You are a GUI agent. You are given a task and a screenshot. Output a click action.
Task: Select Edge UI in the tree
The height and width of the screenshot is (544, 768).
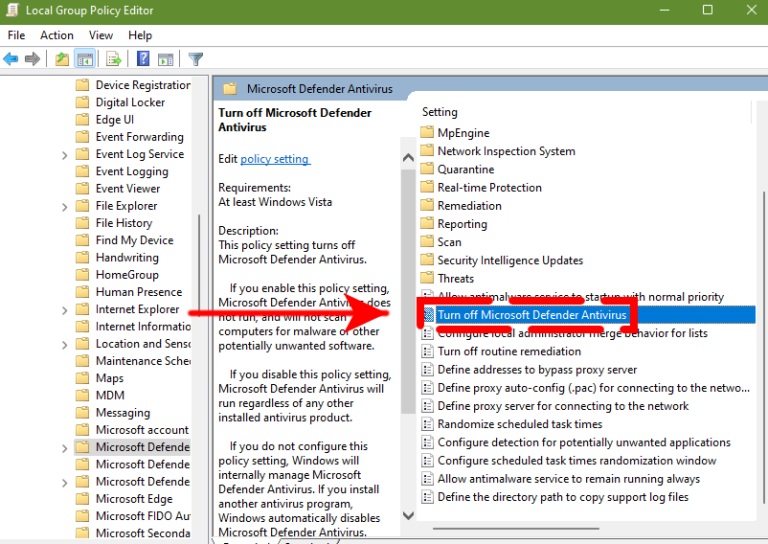[x=115, y=119]
